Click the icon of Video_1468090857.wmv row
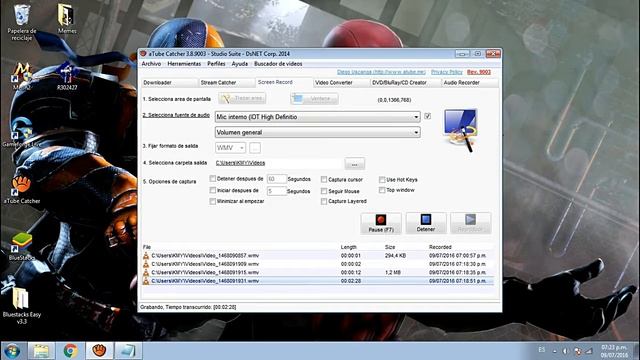The height and width of the screenshot is (360, 640). coord(146,256)
